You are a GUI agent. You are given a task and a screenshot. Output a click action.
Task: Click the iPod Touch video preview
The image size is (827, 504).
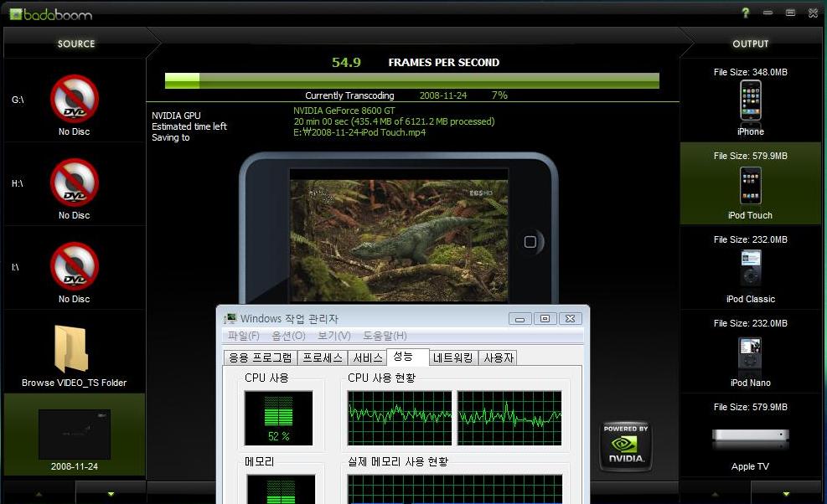click(400, 240)
